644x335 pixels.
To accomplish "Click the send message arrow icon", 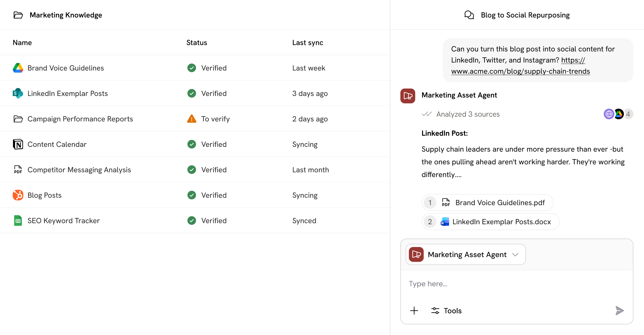I will (620, 310).
